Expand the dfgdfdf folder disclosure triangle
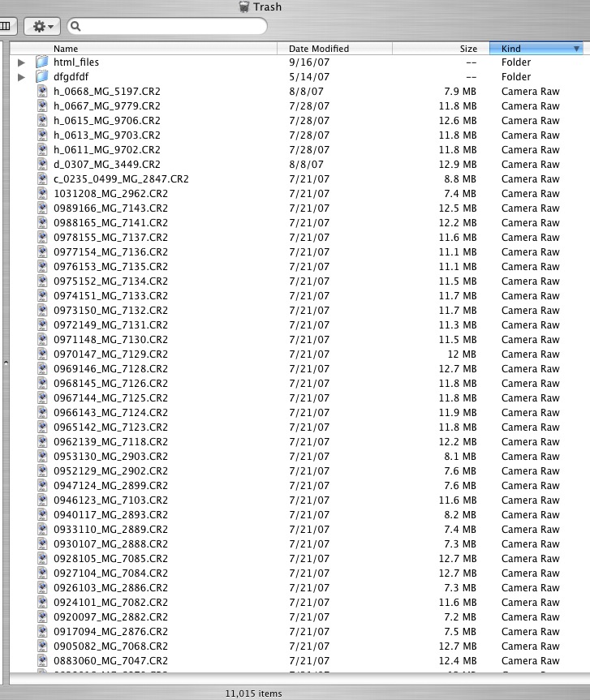The width and height of the screenshot is (590, 700). coord(22,77)
